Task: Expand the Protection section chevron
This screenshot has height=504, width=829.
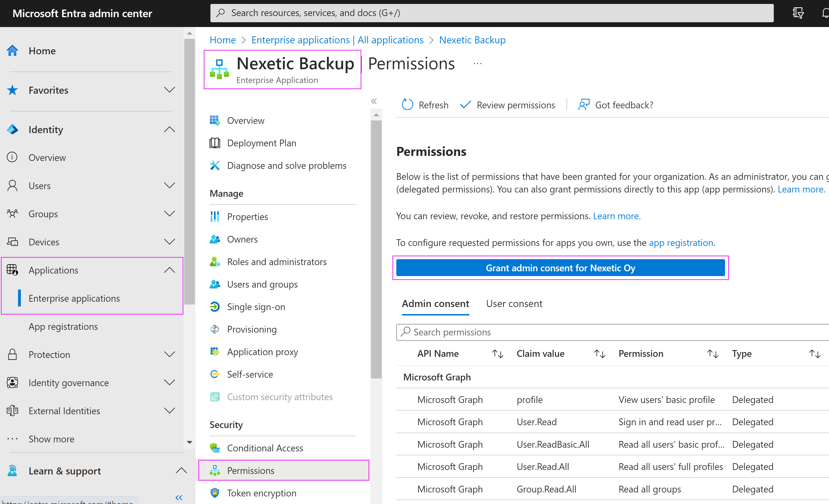Action: click(170, 354)
